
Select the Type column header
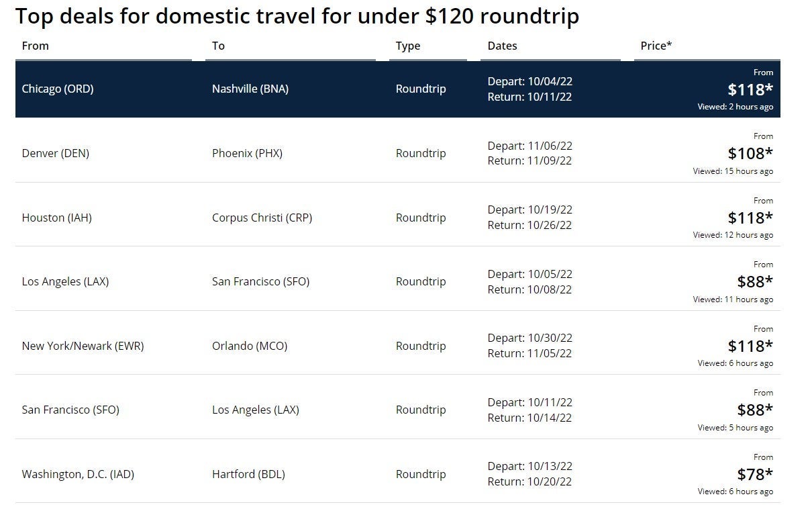point(408,46)
